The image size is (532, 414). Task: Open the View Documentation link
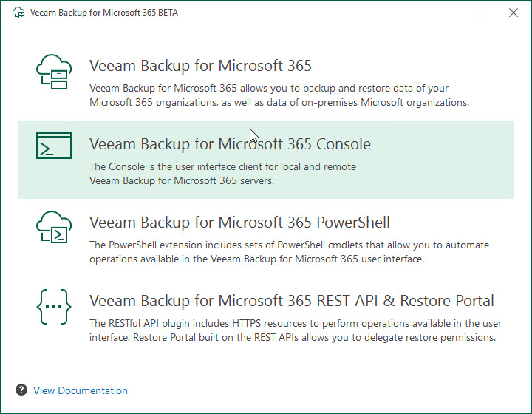(x=81, y=390)
